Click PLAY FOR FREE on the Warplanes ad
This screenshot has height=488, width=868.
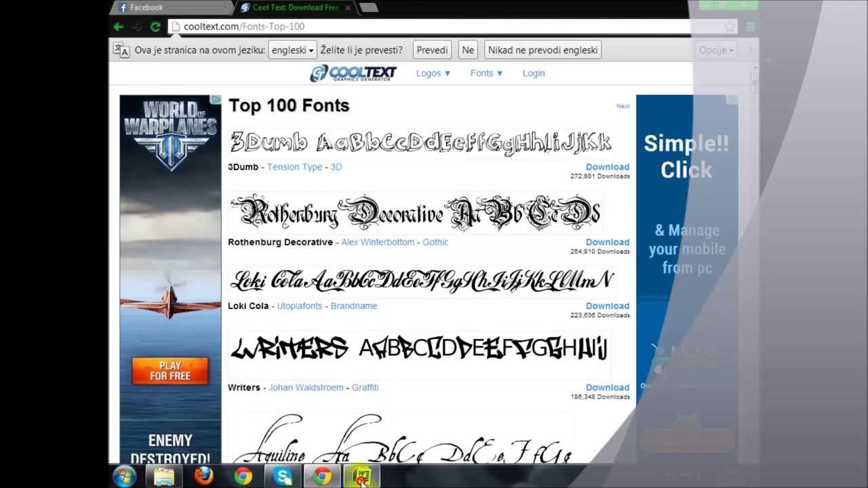[170, 371]
